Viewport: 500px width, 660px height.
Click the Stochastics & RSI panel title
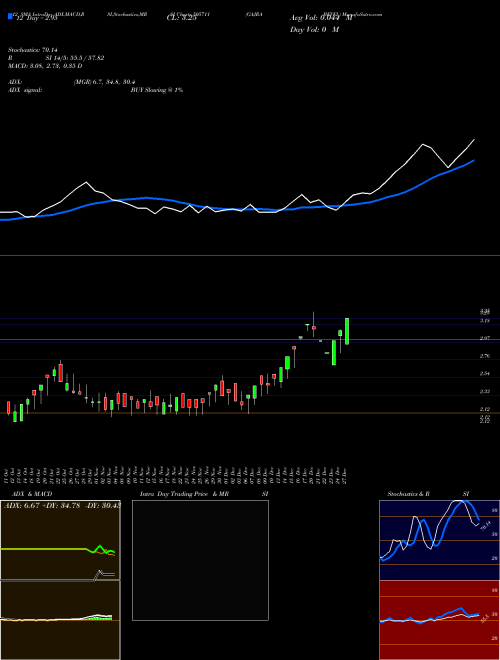(428, 494)
